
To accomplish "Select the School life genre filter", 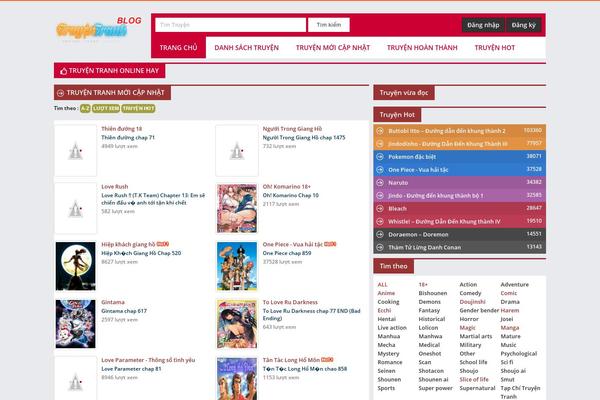I will [473, 362].
